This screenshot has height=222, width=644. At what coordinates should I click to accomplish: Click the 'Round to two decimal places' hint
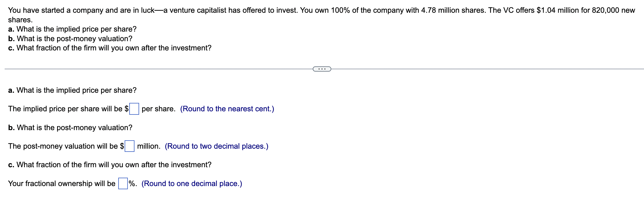tap(217, 146)
